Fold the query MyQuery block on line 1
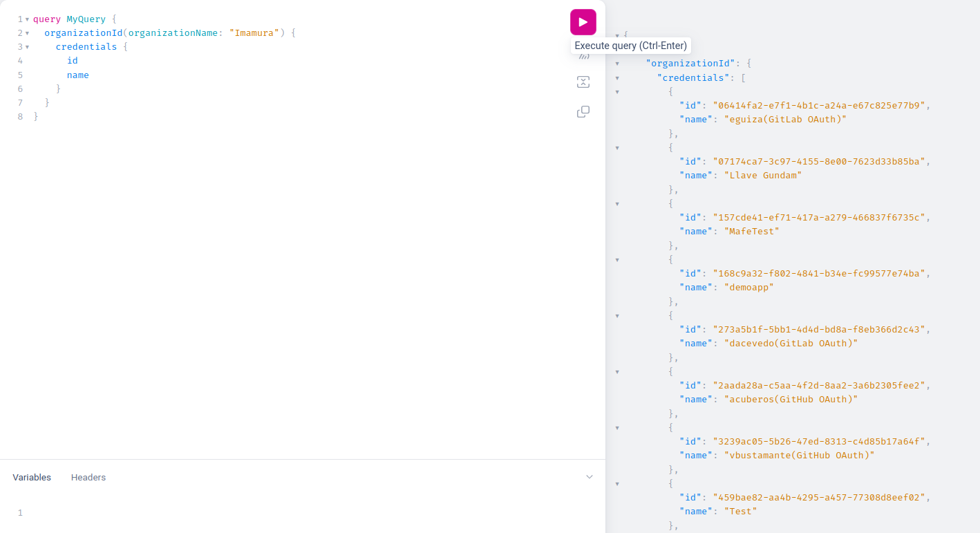This screenshot has width=980, height=533. [x=27, y=19]
